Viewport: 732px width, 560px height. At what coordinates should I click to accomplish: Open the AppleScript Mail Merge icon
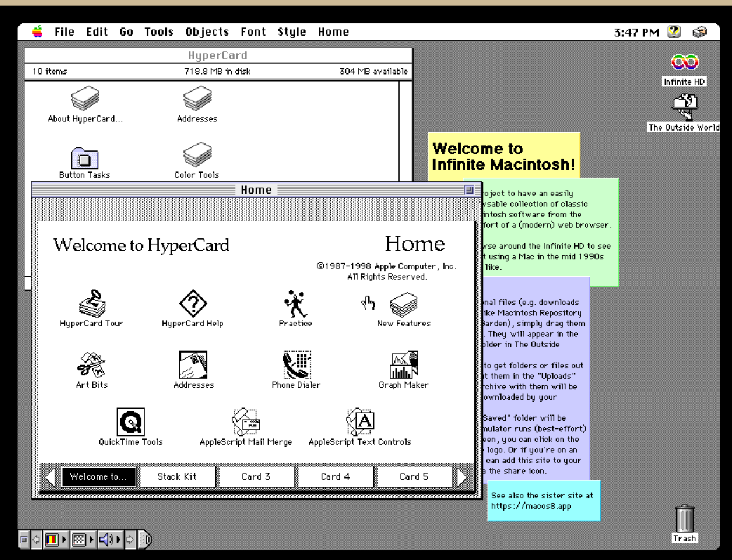(246, 422)
